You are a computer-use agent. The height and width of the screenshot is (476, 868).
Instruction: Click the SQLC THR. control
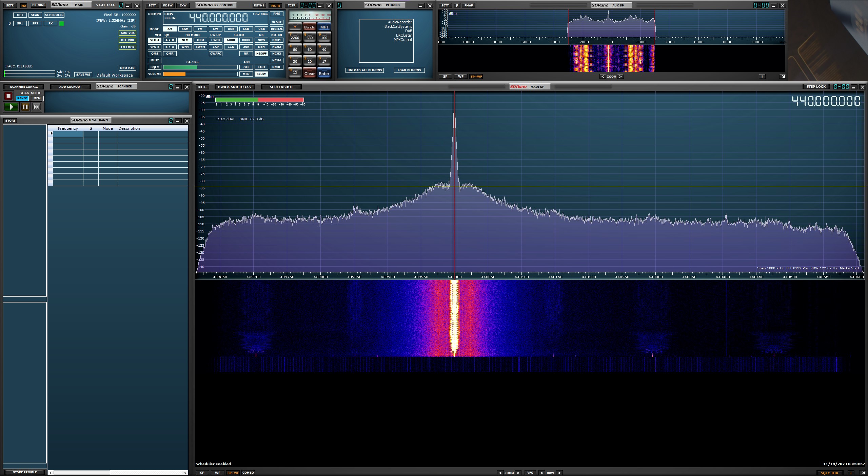830,473
